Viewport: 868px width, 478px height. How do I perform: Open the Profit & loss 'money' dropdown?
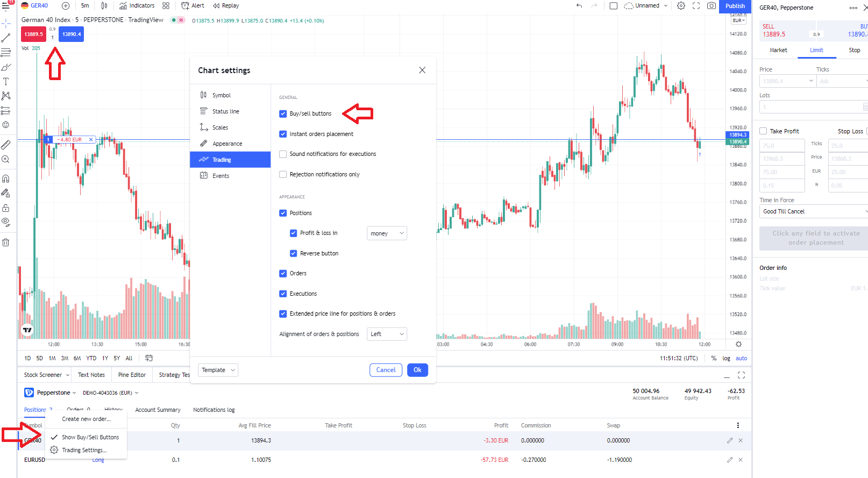point(387,233)
